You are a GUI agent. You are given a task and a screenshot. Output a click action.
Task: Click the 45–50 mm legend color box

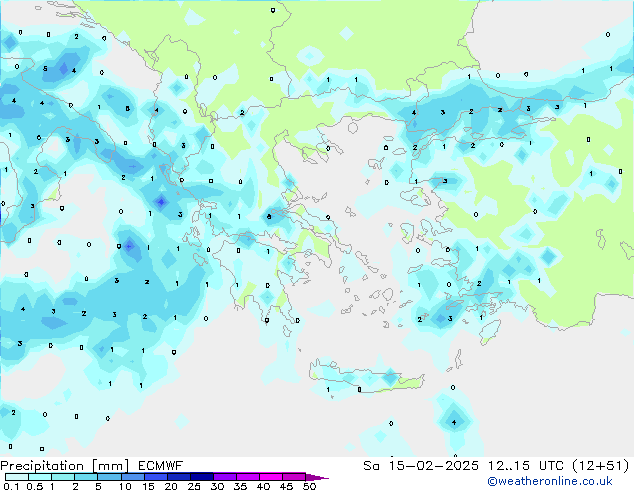coord(294,477)
